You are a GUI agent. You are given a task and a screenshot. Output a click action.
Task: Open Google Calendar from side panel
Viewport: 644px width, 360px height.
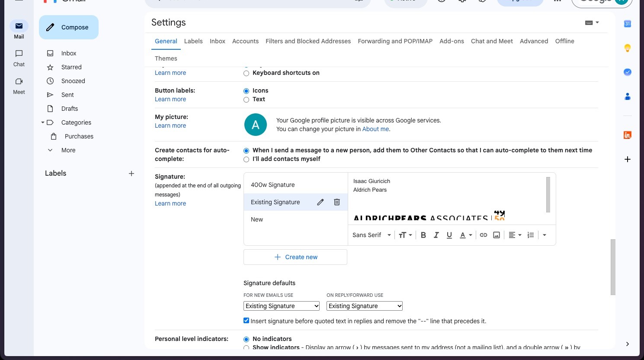click(x=628, y=24)
